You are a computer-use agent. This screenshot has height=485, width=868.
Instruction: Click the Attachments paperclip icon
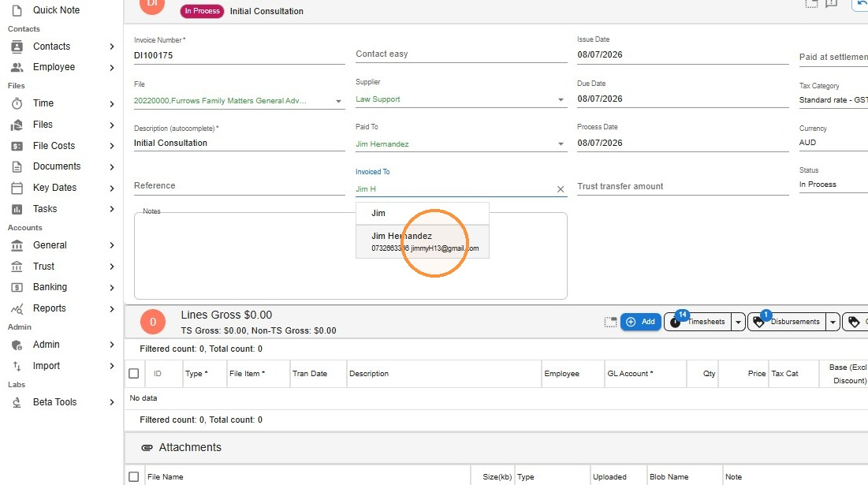coord(147,447)
